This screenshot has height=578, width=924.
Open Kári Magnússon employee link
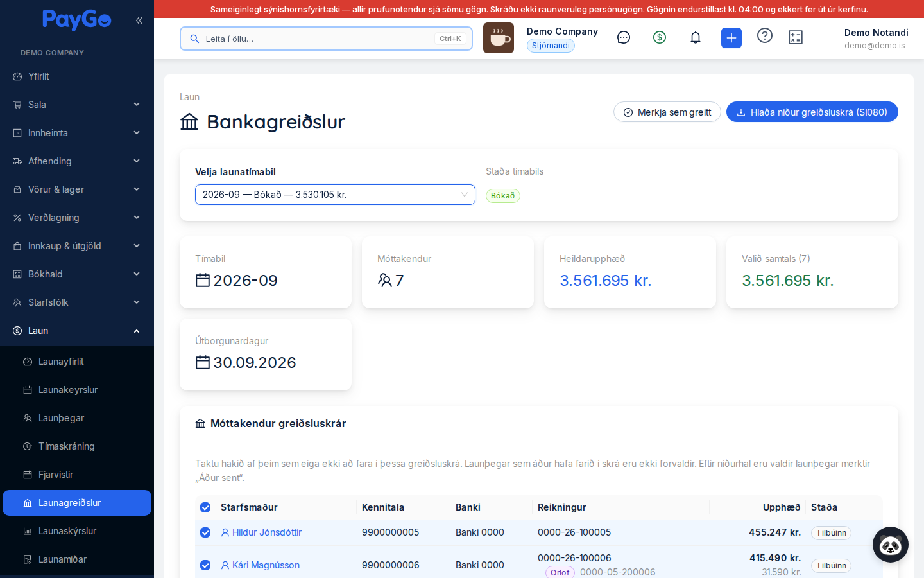[260, 565]
